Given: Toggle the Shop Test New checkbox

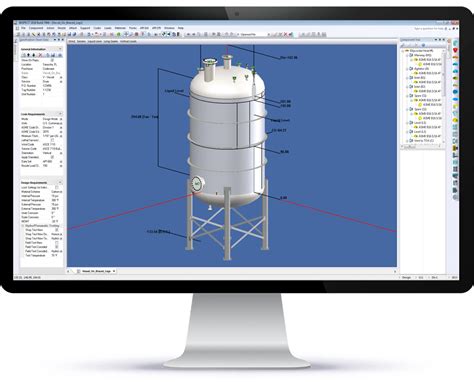Looking at the screenshot, I should click(56, 230).
